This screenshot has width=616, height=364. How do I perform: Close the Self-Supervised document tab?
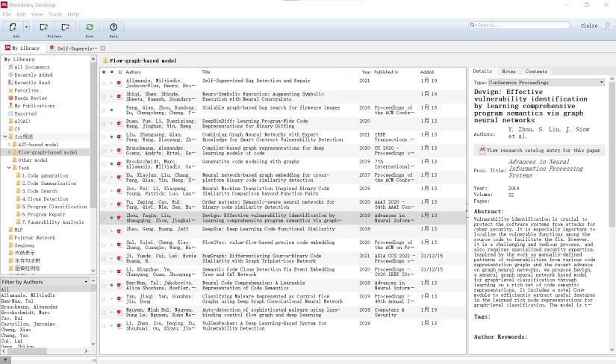[x=102, y=48]
